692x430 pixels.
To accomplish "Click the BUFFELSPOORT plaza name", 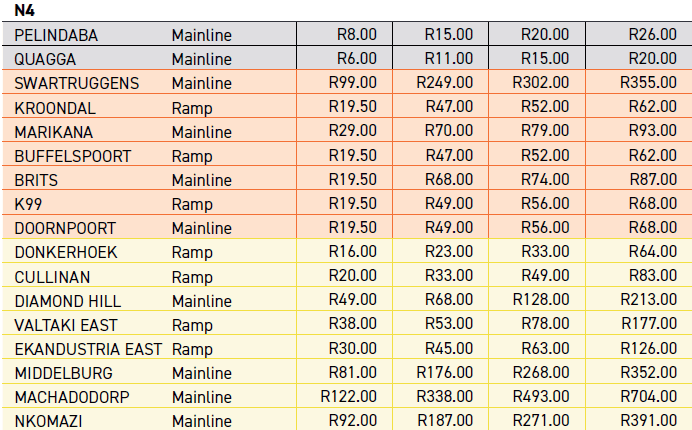I will pyautogui.click(x=72, y=156).
